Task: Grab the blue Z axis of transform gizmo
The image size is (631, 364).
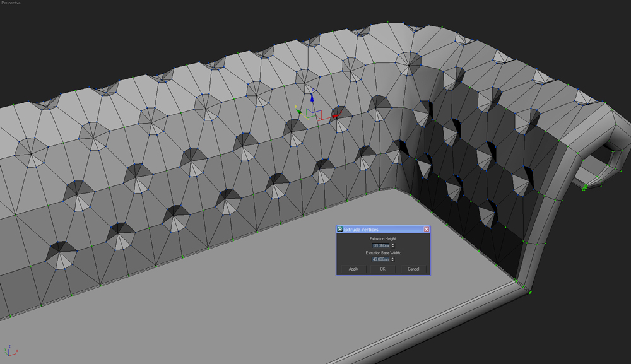Action: [x=312, y=100]
